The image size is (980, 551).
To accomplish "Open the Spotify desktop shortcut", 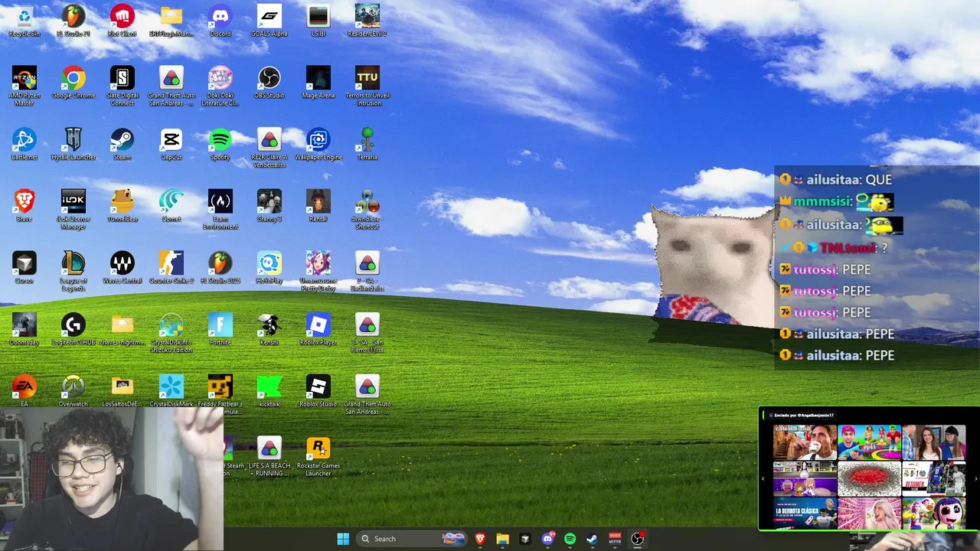I will tap(220, 144).
